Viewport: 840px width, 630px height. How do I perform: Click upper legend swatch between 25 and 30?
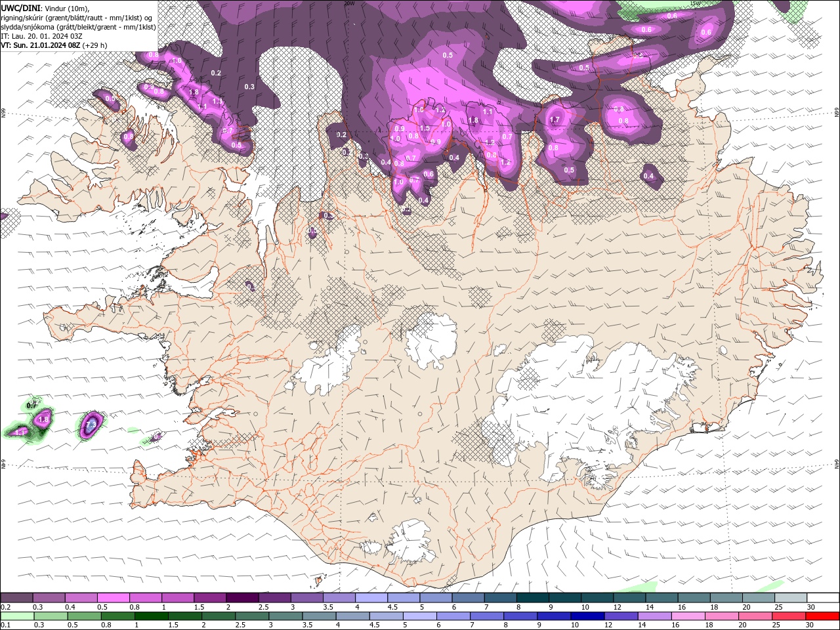791,598
